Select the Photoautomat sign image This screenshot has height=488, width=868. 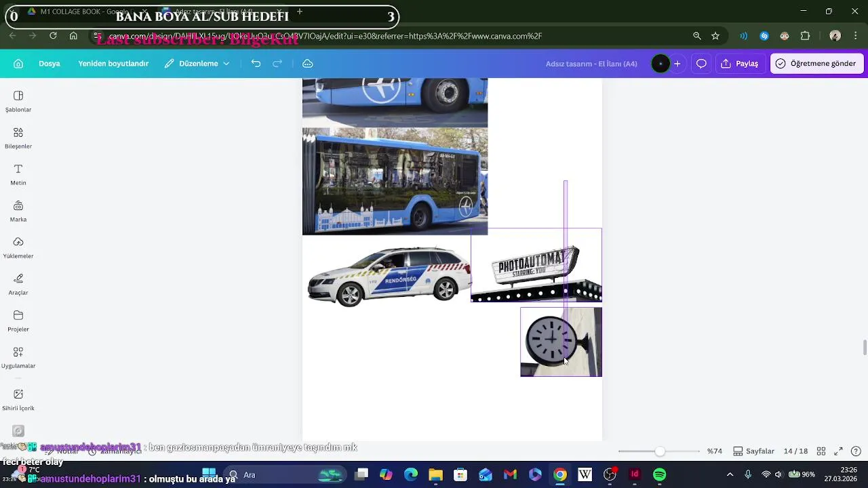536,265
